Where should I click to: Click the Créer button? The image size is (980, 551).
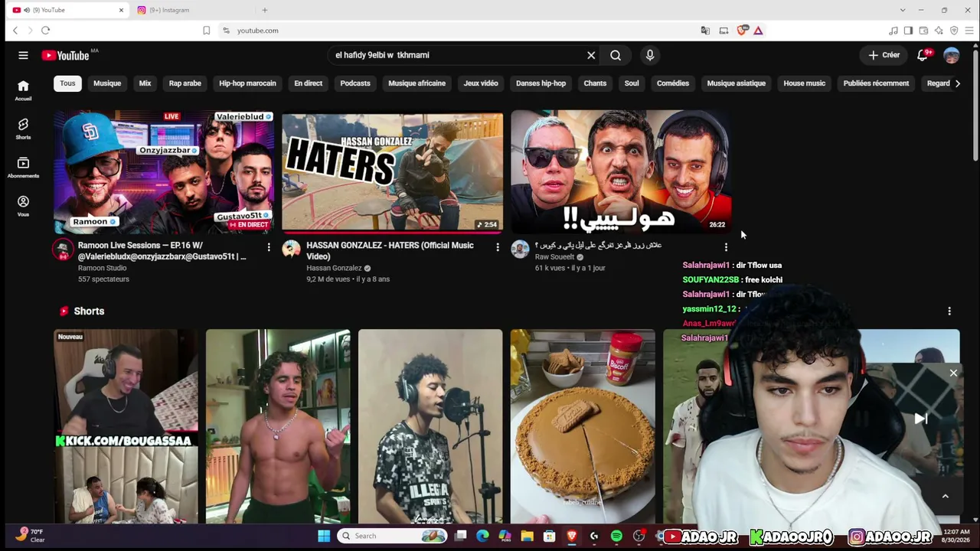pyautogui.click(x=884, y=55)
